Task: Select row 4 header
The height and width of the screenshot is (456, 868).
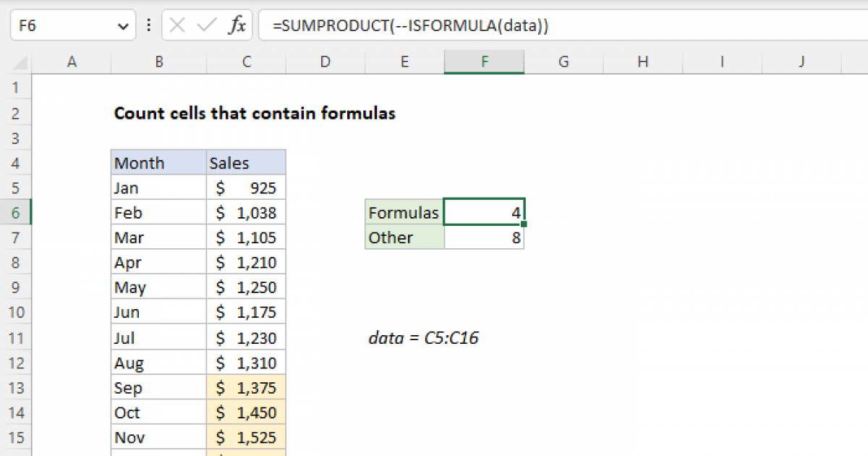Action: pyautogui.click(x=16, y=163)
